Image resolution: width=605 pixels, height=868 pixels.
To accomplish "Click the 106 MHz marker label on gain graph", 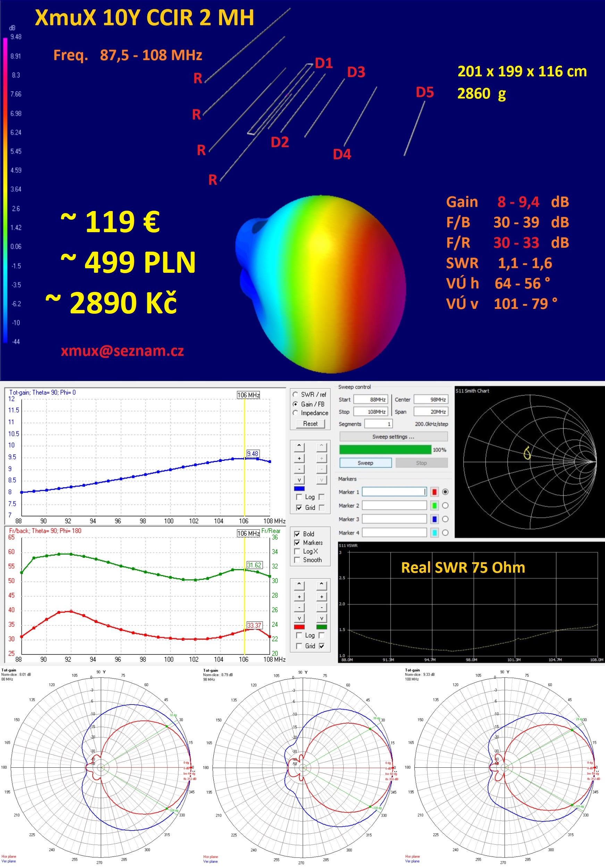I will coord(248,395).
